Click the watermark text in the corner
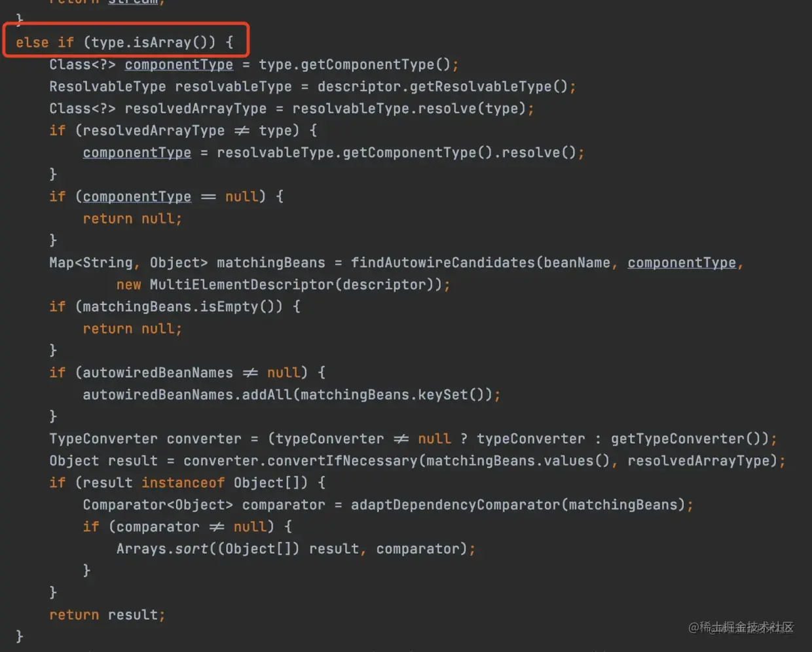Viewport: 812px width, 652px height. 741,627
